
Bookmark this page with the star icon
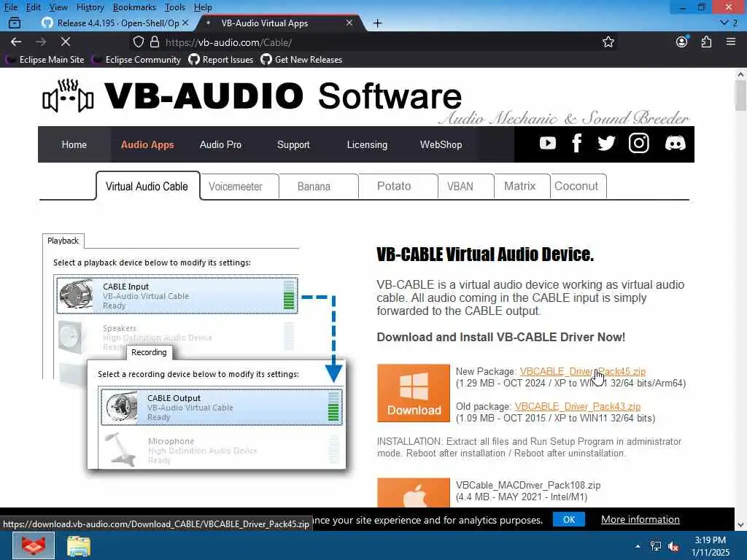[608, 42]
